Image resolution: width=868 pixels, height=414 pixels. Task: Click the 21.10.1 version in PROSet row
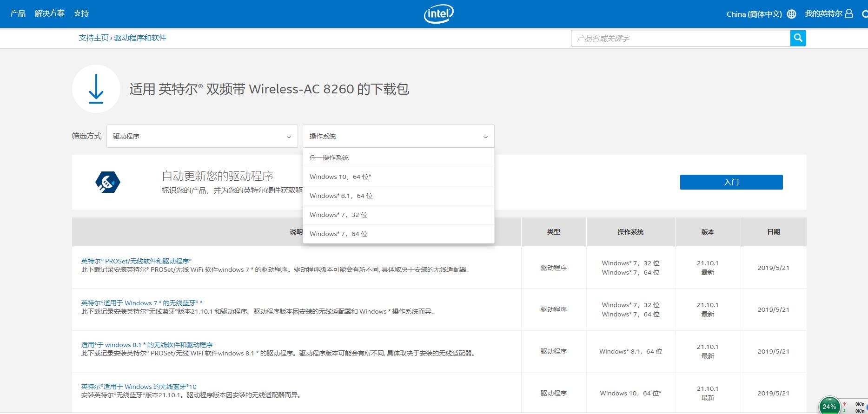point(708,263)
